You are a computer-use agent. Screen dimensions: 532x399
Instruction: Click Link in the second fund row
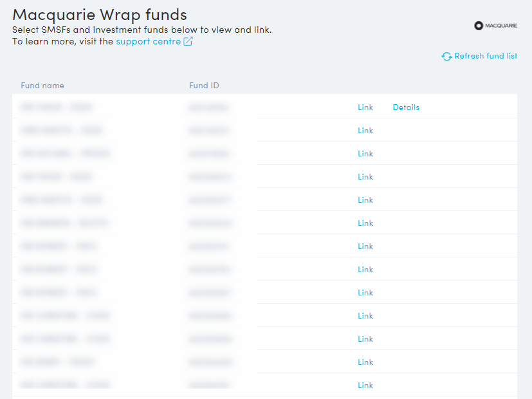[365, 130]
